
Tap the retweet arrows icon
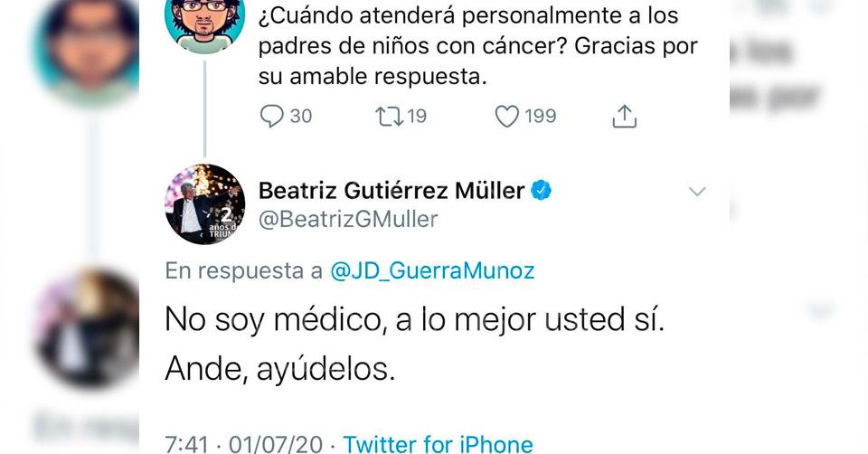[x=389, y=116]
